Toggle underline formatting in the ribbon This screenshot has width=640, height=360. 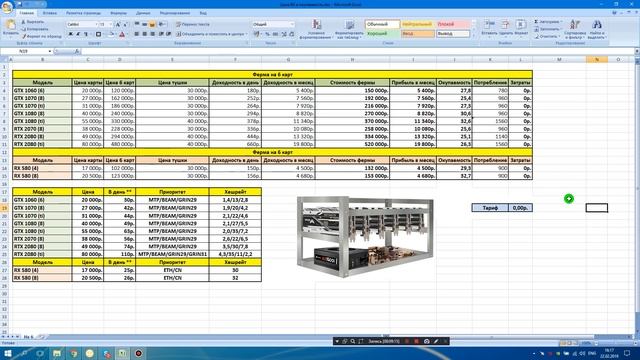[86, 34]
